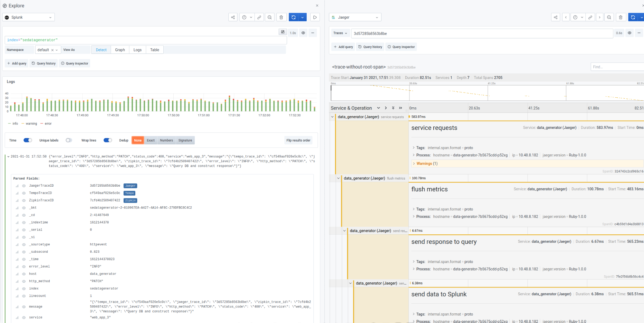Collapse the flush metrics span row
The image size is (644, 323).
338,178
